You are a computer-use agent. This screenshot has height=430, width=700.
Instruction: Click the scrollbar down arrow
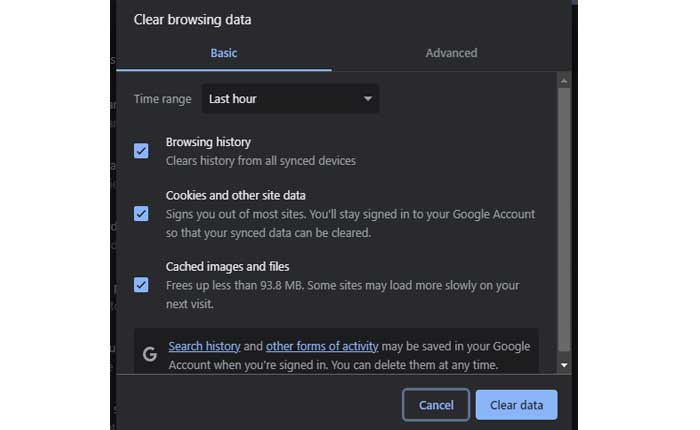point(564,366)
